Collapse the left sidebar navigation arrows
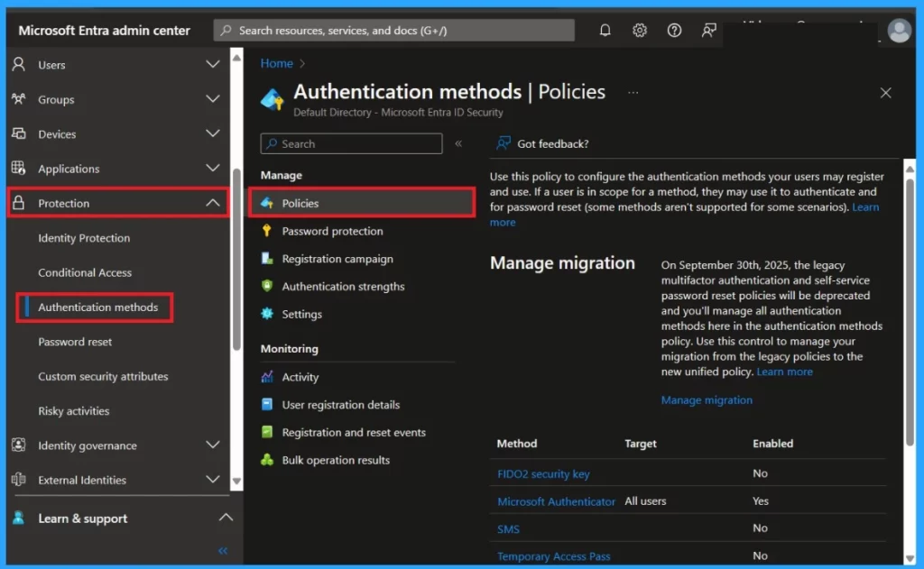 [223, 550]
